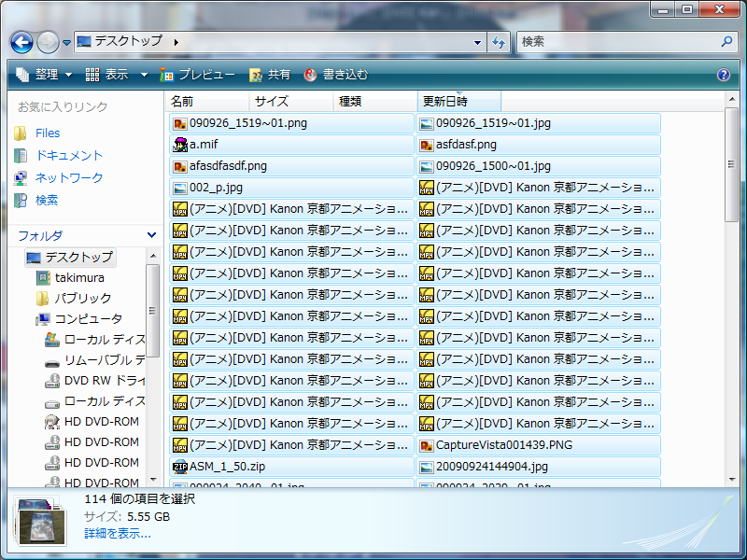This screenshot has height=560, width=747.
Task: Click the icon of 090926_1500~01.jpg
Action: click(x=426, y=167)
